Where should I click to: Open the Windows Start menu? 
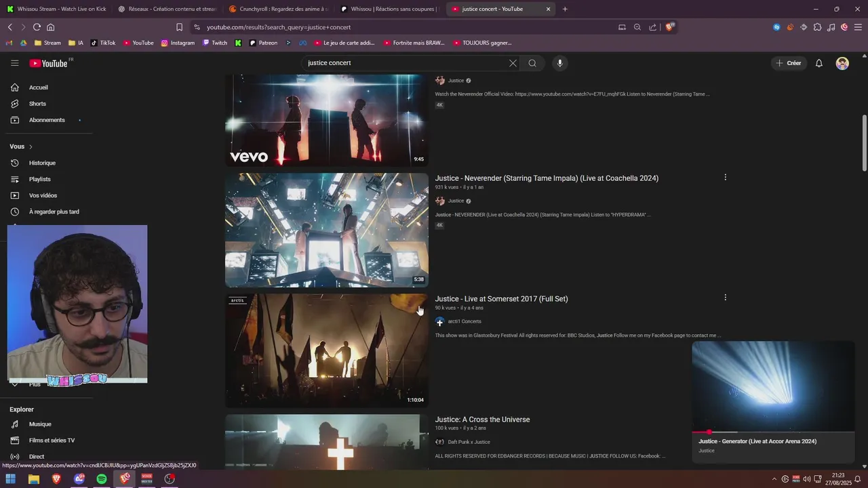tap(10, 479)
